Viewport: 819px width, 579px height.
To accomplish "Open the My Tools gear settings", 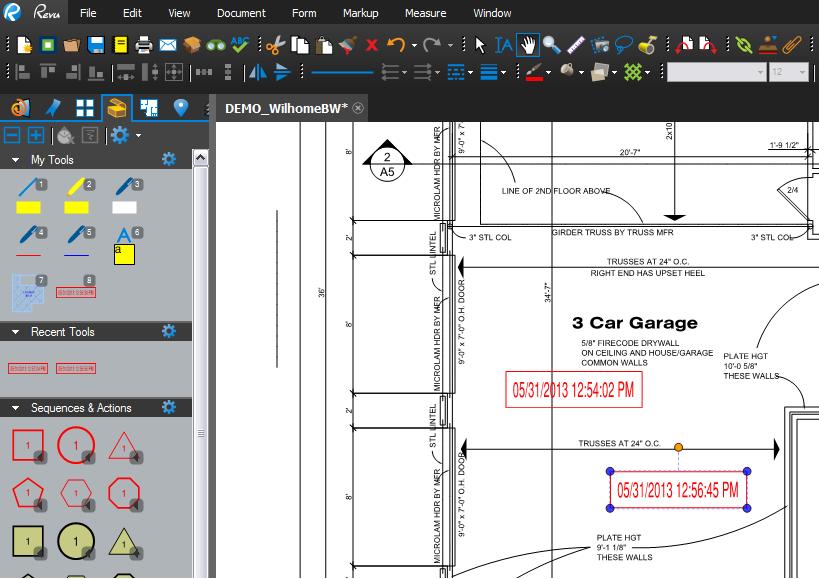I will click(x=168, y=160).
